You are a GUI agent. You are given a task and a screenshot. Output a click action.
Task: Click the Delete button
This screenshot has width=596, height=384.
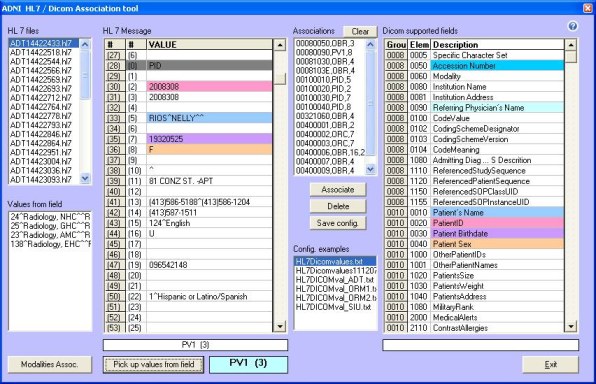pyautogui.click(x=338, y=206)
